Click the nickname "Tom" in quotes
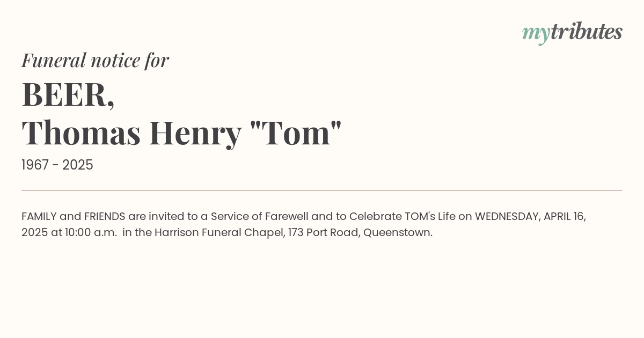Screen dimensions: 644x338 (x=296, y=131)
